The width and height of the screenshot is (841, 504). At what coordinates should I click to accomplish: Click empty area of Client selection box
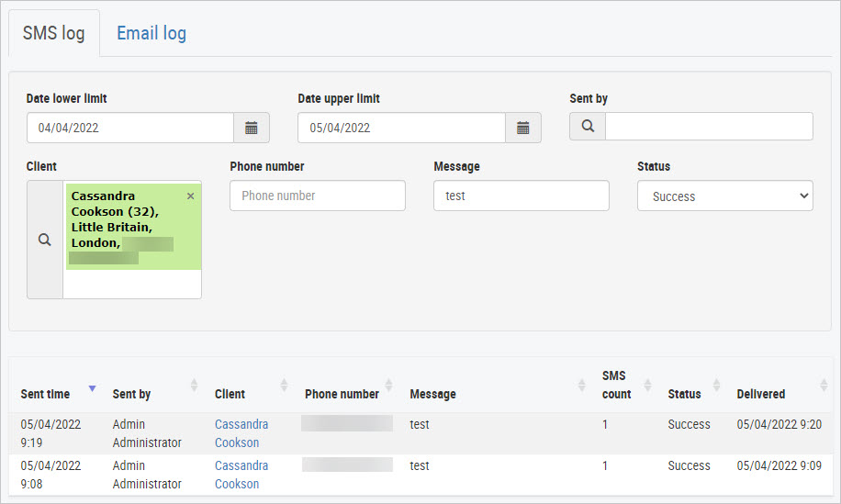tap(132, 284)
